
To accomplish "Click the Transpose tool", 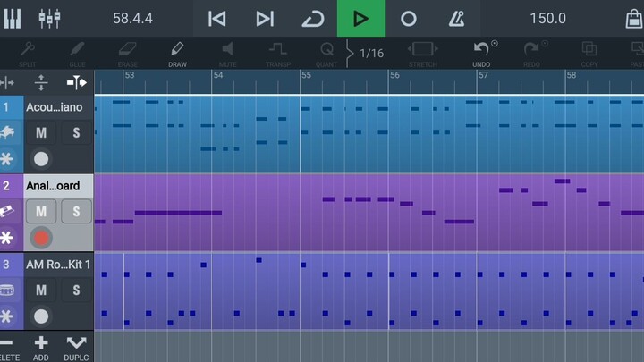I will tap(278, 53).
